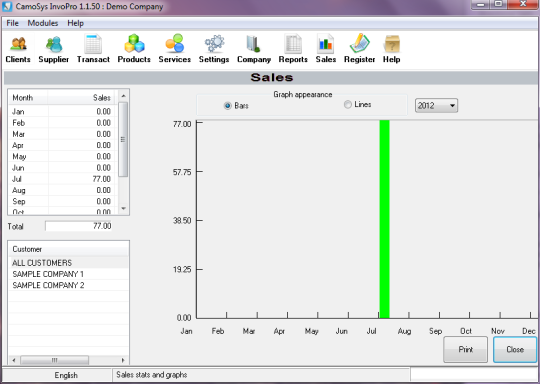Click the English language status bar entry
This screenshot has width=540, height=384.
[x=66, y=375]
